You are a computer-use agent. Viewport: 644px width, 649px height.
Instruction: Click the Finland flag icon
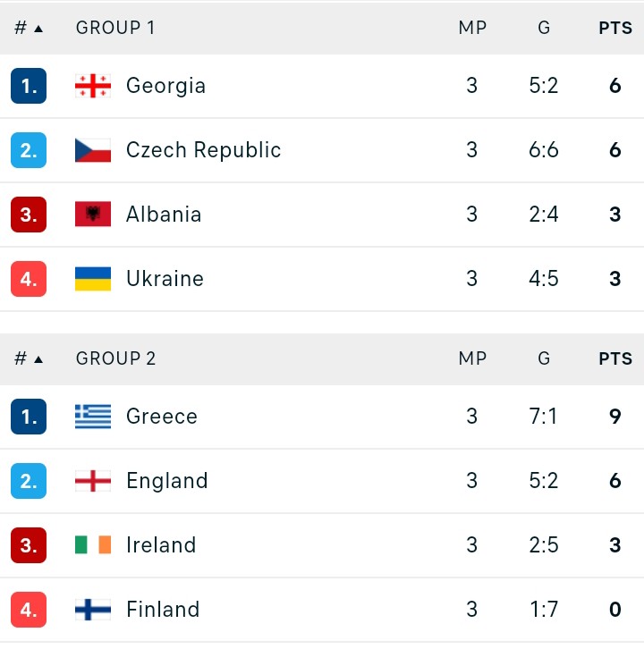tap(93, 610)
